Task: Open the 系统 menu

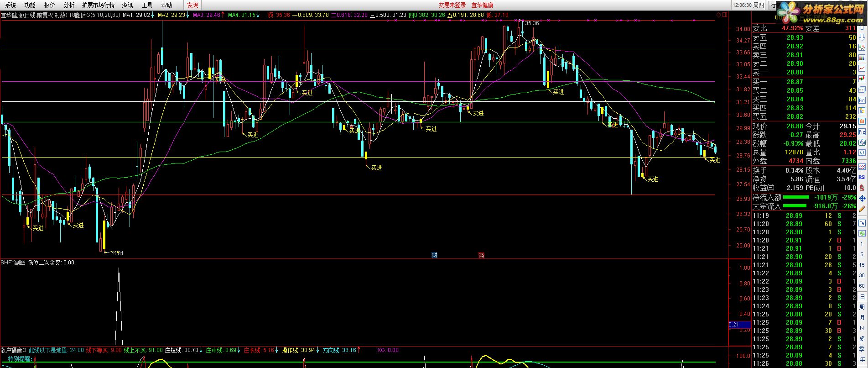Action: 10,5
